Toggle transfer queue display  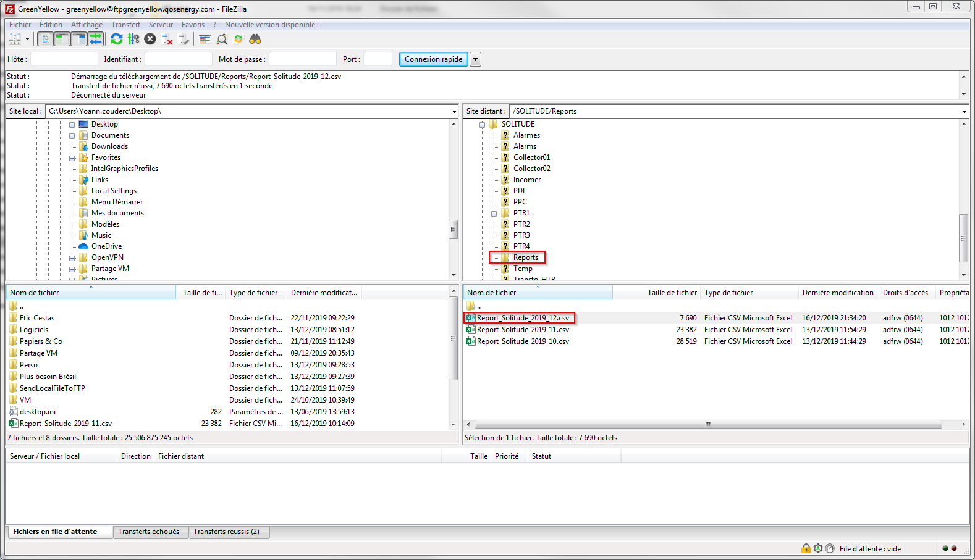coord(95,40)
